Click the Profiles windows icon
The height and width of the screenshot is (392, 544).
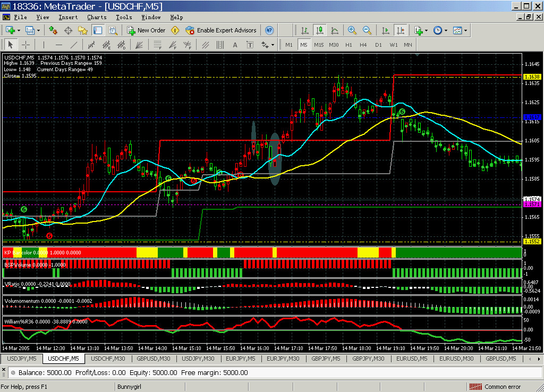click(30, 30)
